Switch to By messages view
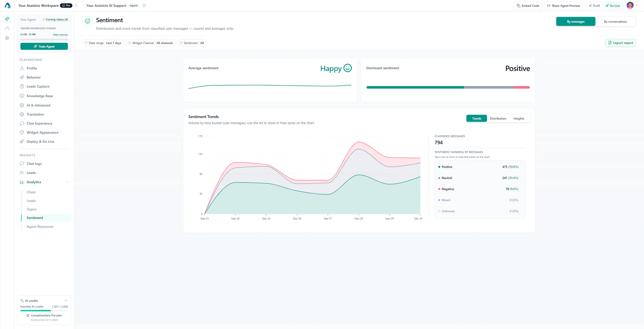This screenshot has height=329, width=644. [x=576, y=22]
